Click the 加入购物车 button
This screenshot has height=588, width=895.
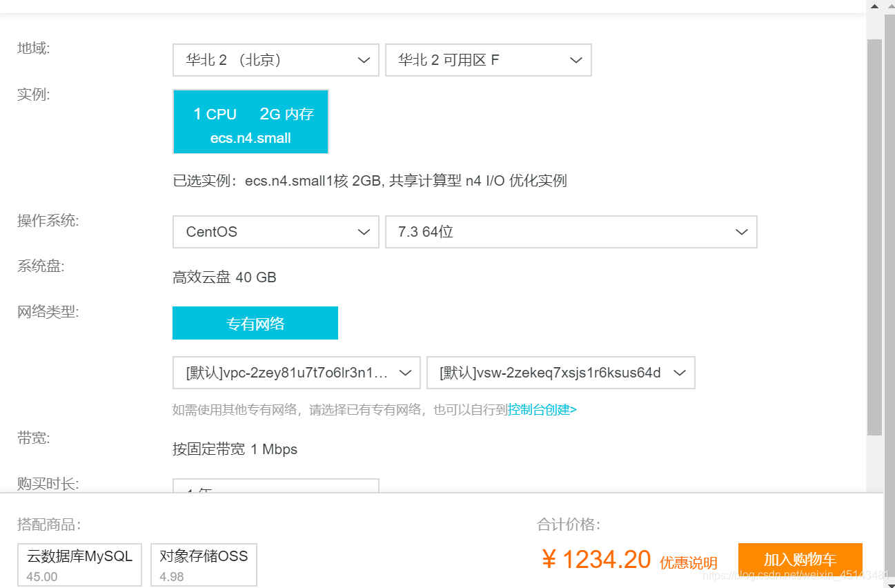point(800,560)
